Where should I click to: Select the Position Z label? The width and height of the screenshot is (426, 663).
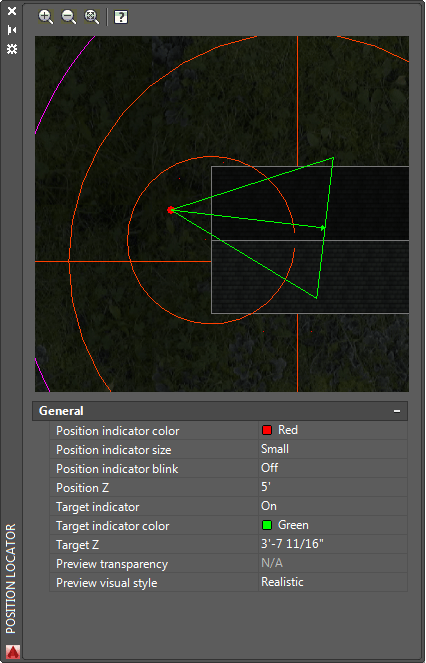coord(82,488)
